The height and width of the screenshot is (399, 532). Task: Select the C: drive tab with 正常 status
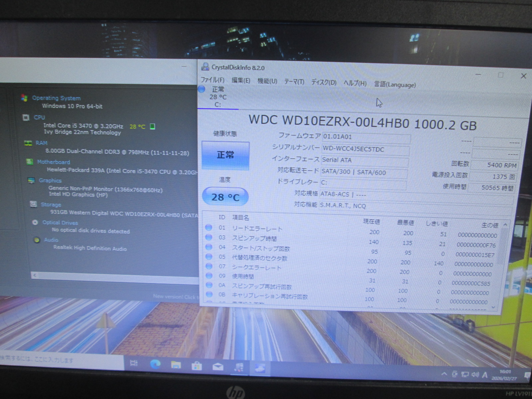tap(217, 97)
